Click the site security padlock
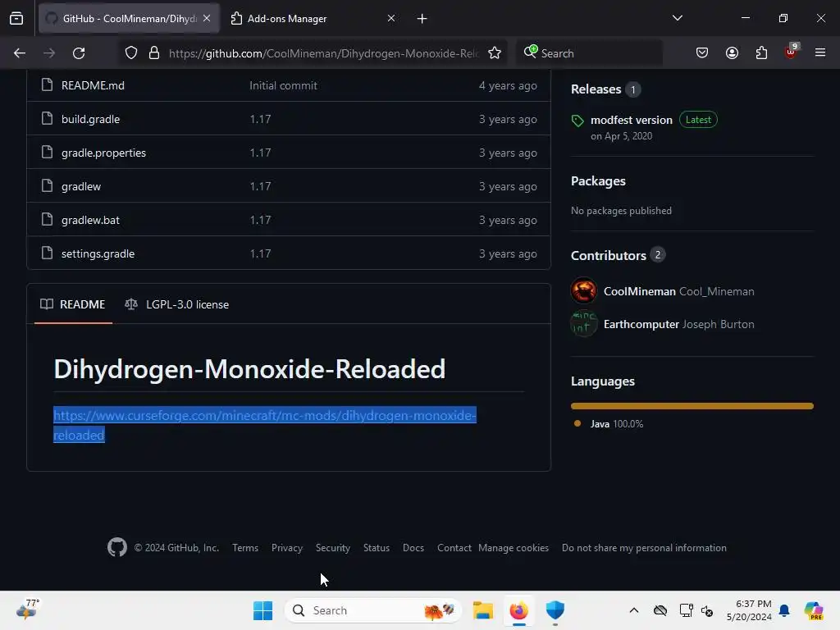 (x=154, y=53)
